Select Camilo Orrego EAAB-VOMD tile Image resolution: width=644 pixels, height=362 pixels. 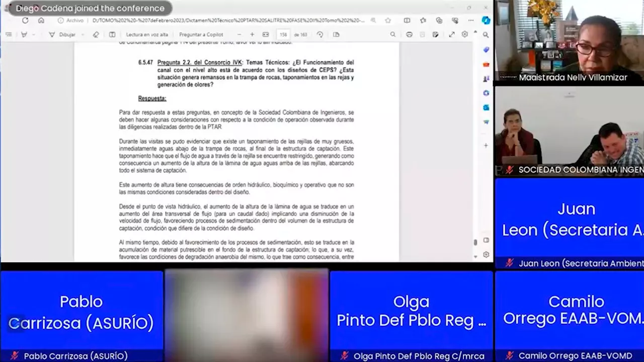[x=570, y=316]
